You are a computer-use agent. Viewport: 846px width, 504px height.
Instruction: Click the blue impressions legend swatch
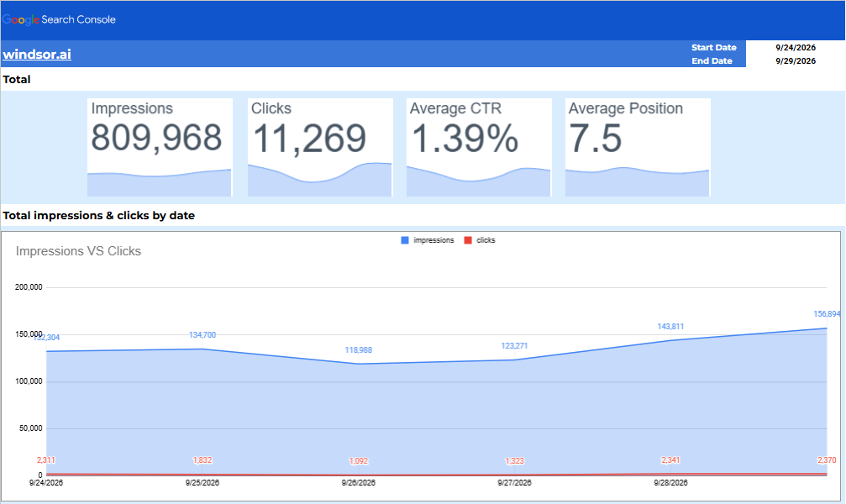click(405, 240)
